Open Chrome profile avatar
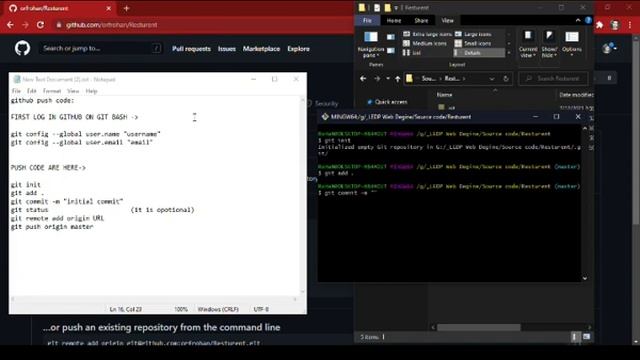This screenshot has height=360, width=640. pos(615,25)
